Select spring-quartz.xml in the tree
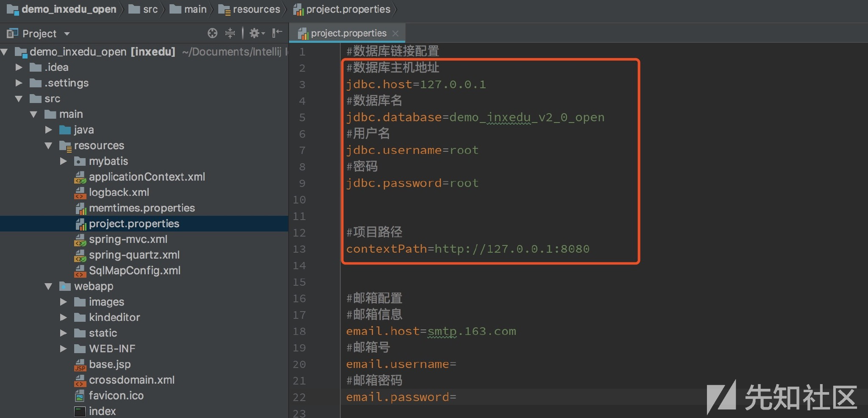Screen dimensions: 868x418 pos(134,255)
